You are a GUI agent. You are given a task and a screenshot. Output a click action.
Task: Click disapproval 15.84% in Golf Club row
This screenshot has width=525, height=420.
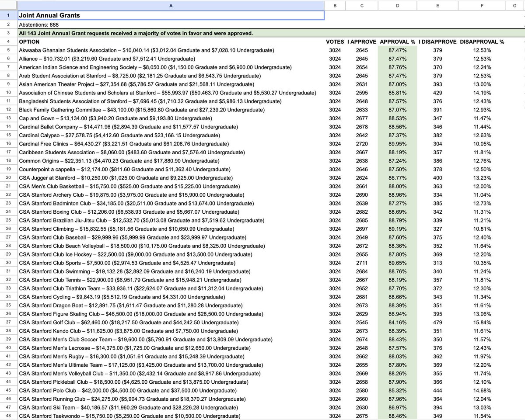point(482,323)
